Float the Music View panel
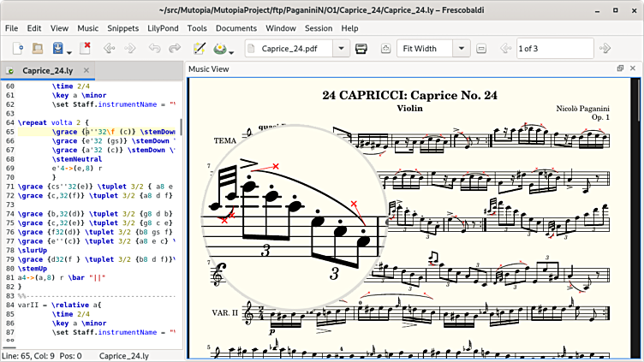 click(x=620, y=68)
